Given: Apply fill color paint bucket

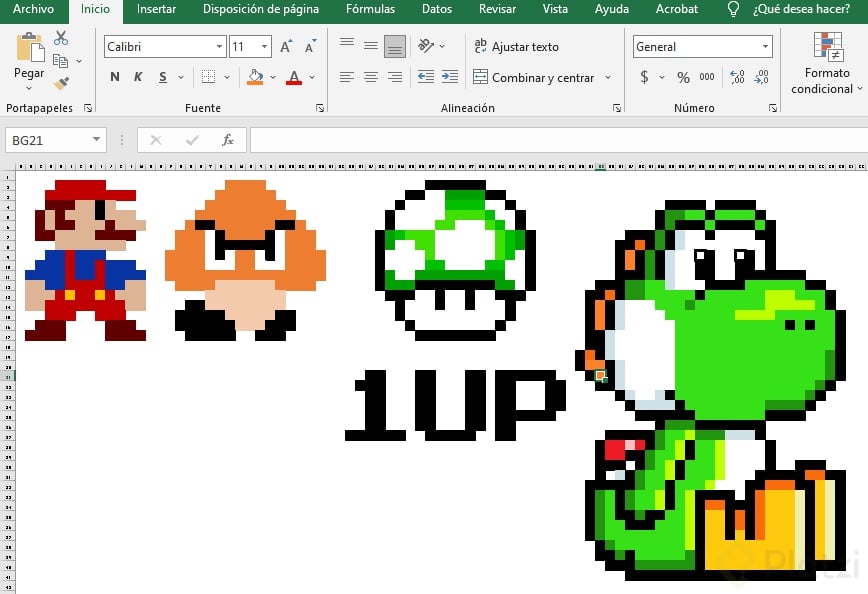Looking at the screenshot, I should [x=255, y=77].
